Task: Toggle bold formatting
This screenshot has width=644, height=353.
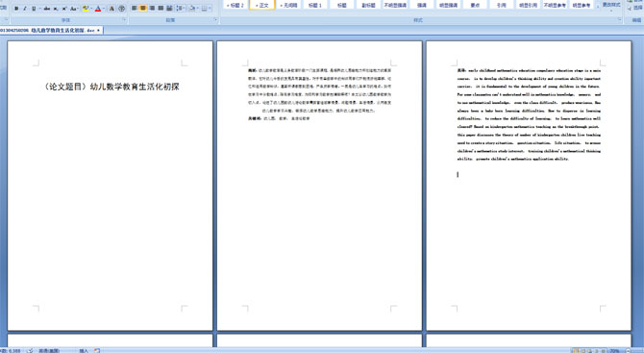Action: click(x=16, y=9)
